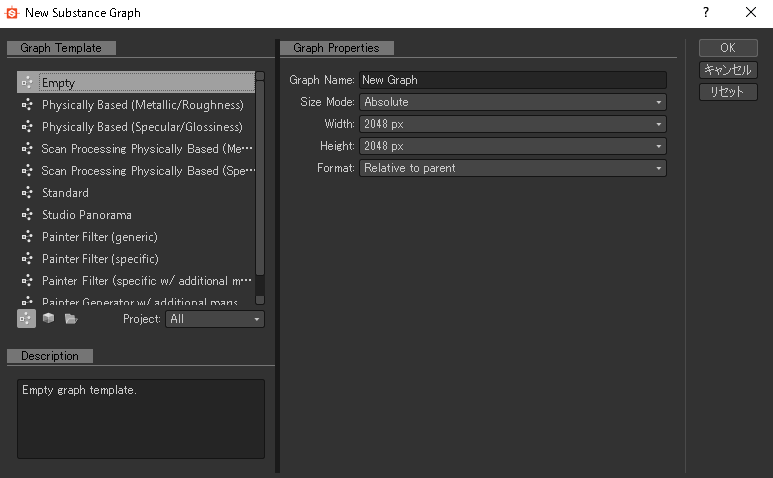Click the Graph Template section header
The height and width of the screenshot is (478, 773).
click(61, 48)
